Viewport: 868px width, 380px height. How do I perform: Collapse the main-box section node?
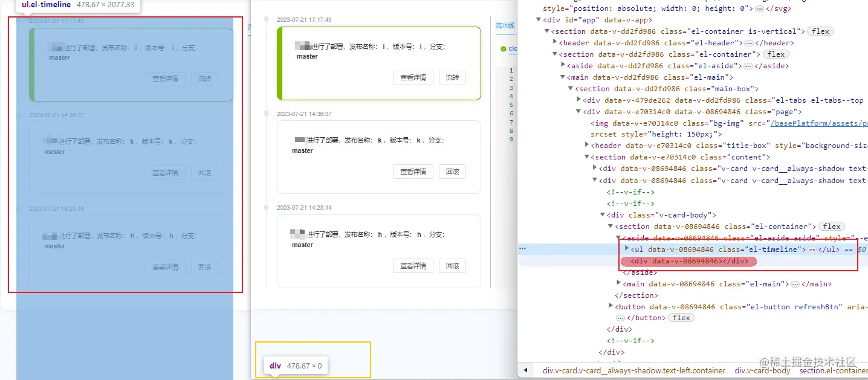coord(571,89)
